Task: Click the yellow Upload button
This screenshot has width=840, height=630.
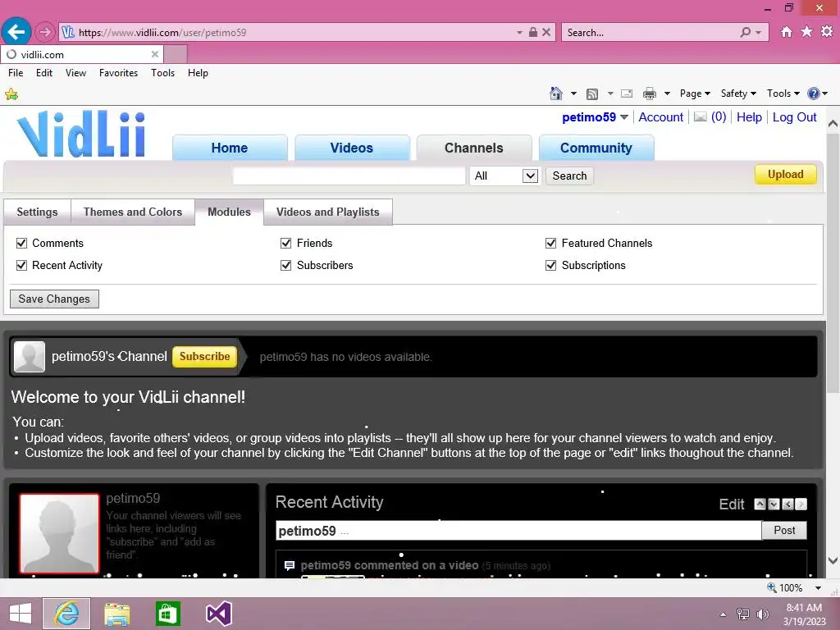Action: coord(785,175)
